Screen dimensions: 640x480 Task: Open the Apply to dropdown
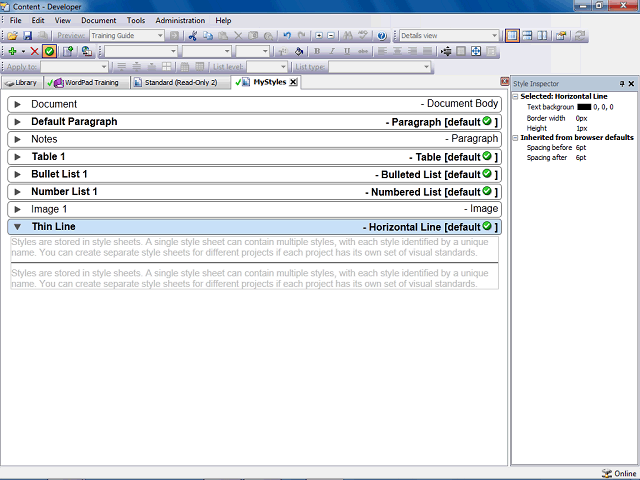tap(104, 67)
